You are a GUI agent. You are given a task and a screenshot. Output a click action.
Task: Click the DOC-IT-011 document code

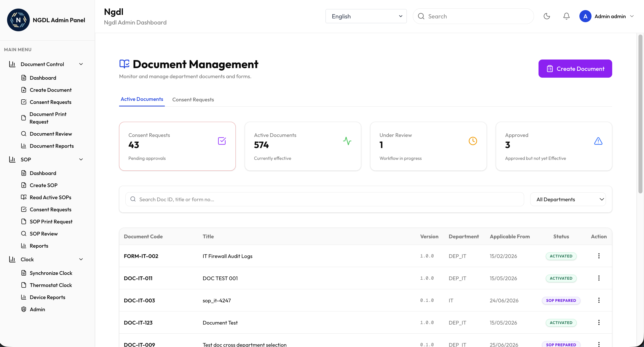coord(138,278)
